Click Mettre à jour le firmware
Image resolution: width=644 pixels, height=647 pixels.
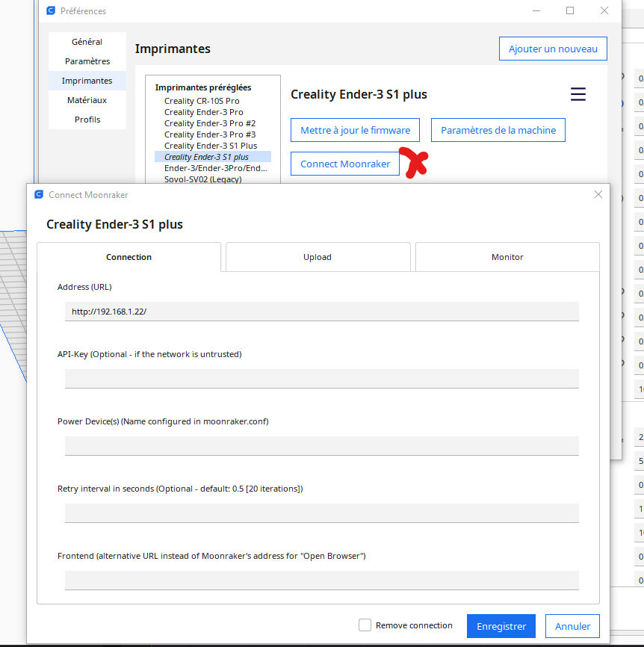[x=355, y=130]
